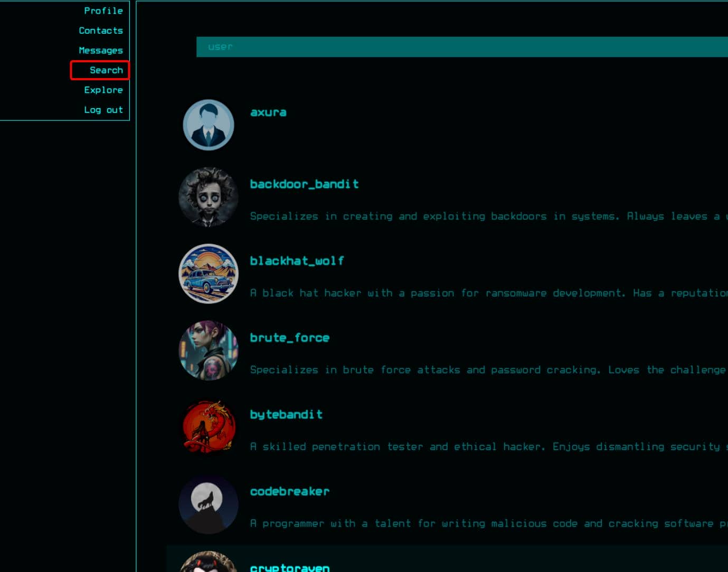Click the brute_force username
Screen dimensions: 728x572
tap(290, 338)
